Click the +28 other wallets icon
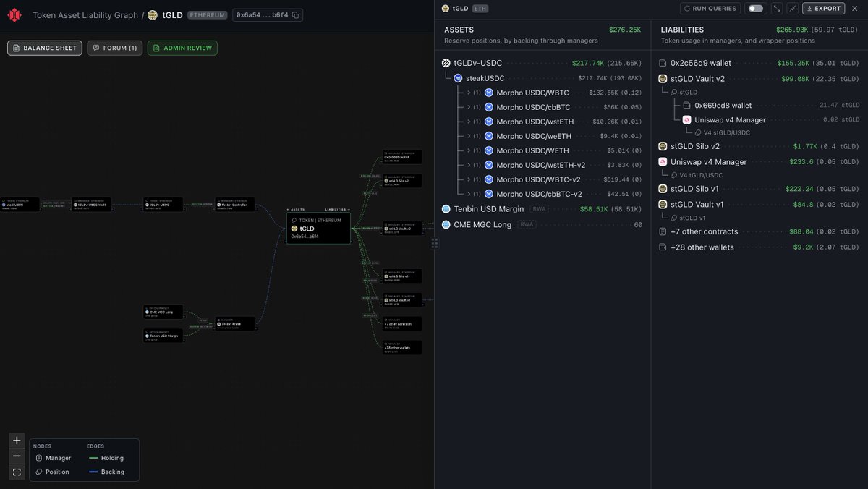The image size is (868, 489). (x=663, y=247)
